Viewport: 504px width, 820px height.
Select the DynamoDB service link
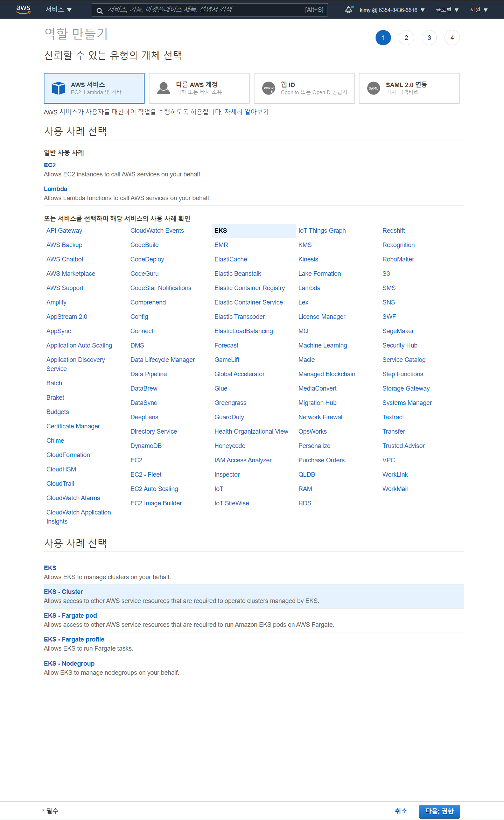[146, 446]
